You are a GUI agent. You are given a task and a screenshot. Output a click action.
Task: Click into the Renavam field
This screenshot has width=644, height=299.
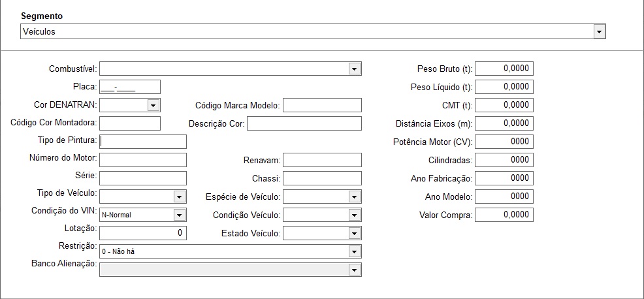point(323,160)
